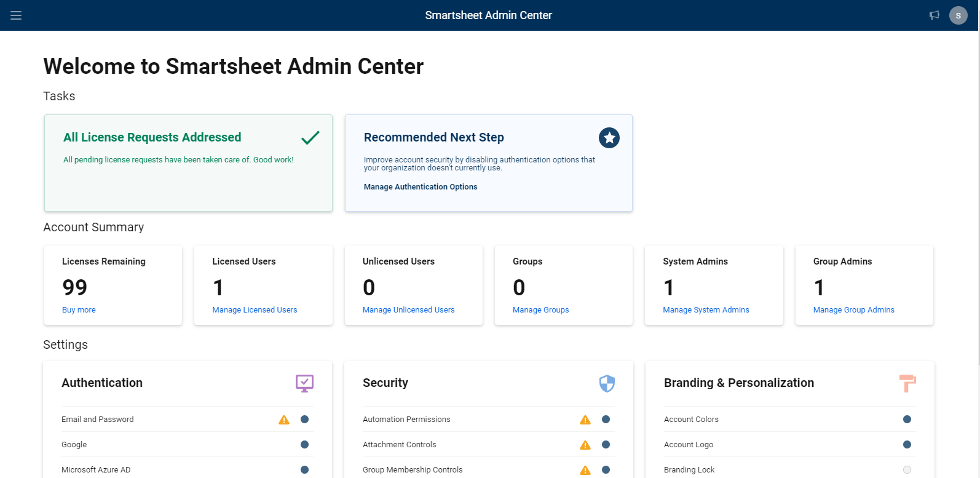The height and width of the screenshot is (478, 980).
Task: Open Manage Group Admins link
Action: click(x=854, y=310)
